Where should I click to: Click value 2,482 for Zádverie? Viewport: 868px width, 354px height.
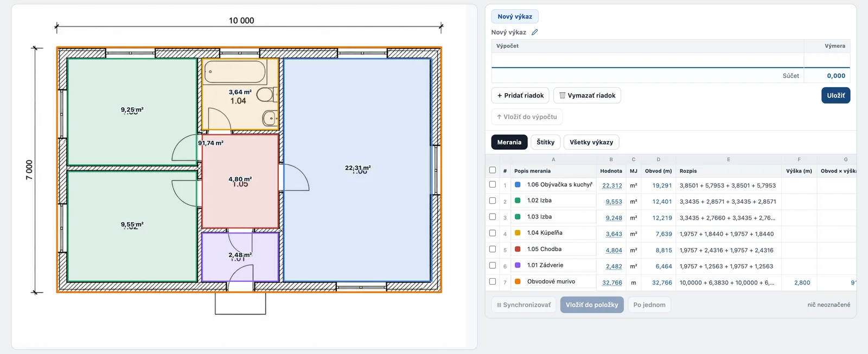(x=614, y=267)
